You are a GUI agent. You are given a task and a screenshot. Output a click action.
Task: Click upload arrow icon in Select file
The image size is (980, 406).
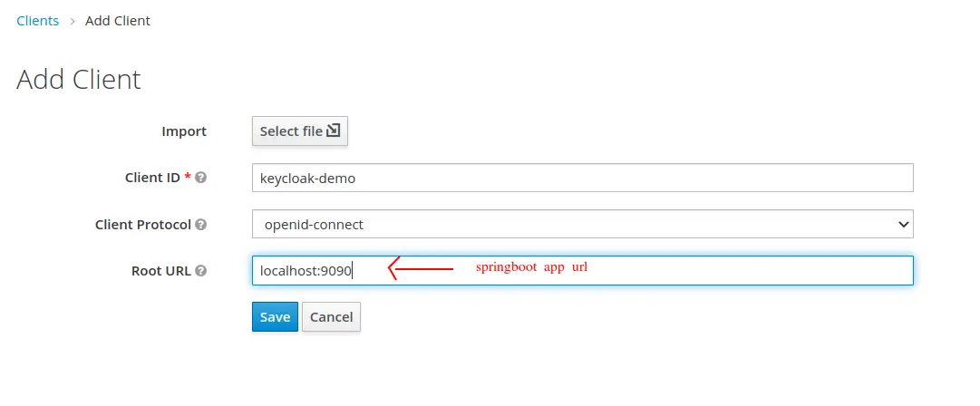pos(333,130)
